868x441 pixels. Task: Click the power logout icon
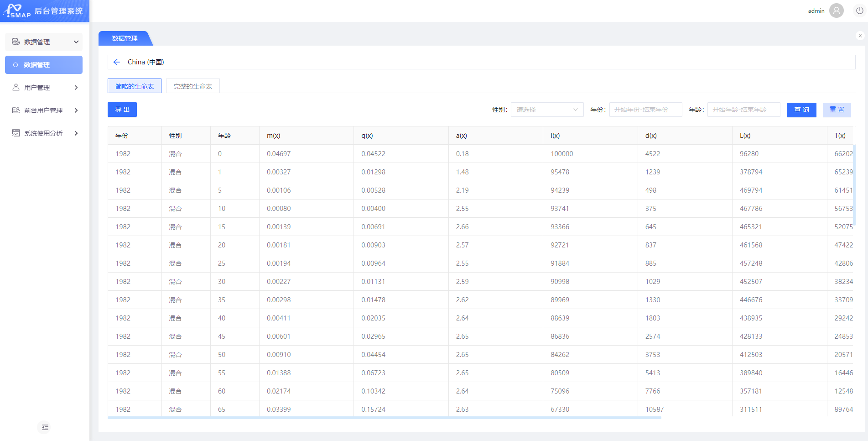pos(860,10)
